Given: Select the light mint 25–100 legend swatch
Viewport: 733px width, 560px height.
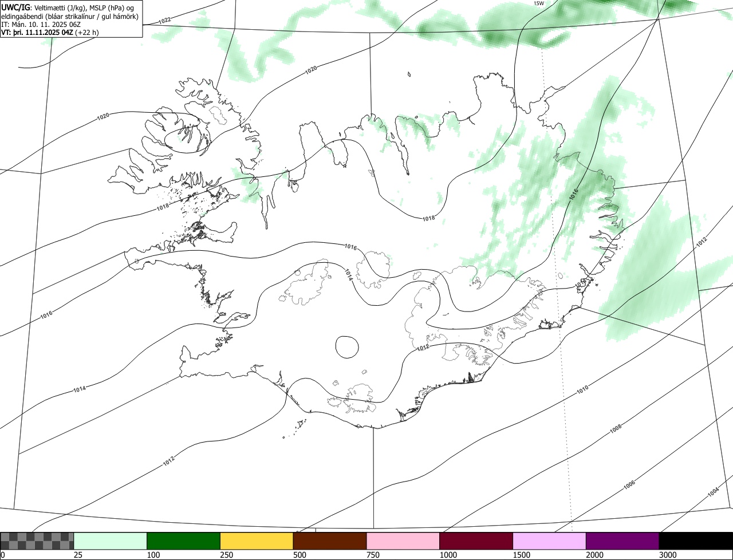Looking at the screenshot, I should pos(111,541).
